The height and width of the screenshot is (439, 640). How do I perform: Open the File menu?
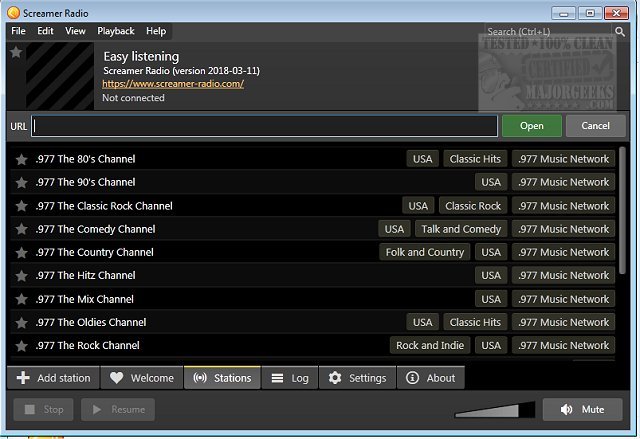click(x=18, y=31)
